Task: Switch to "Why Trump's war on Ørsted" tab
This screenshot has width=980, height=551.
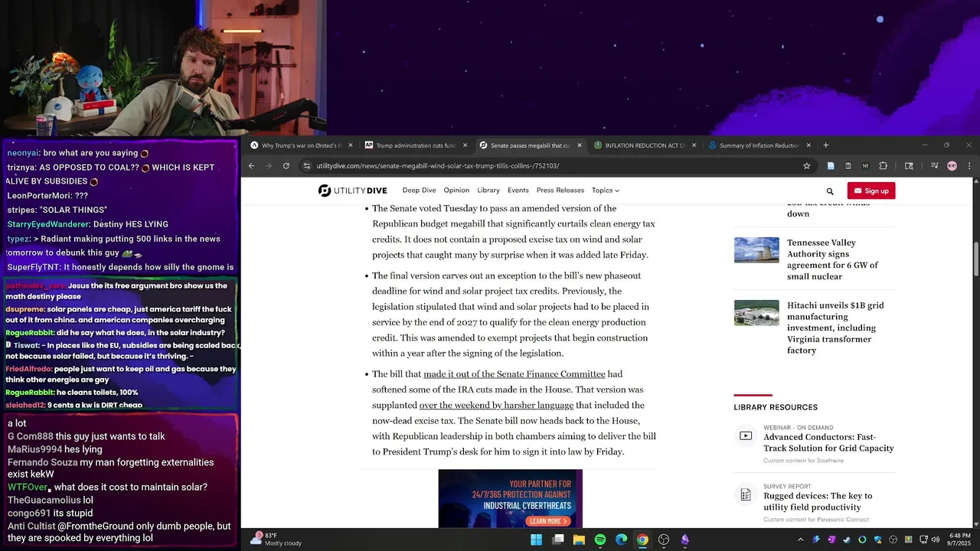Action: point(302,145)
